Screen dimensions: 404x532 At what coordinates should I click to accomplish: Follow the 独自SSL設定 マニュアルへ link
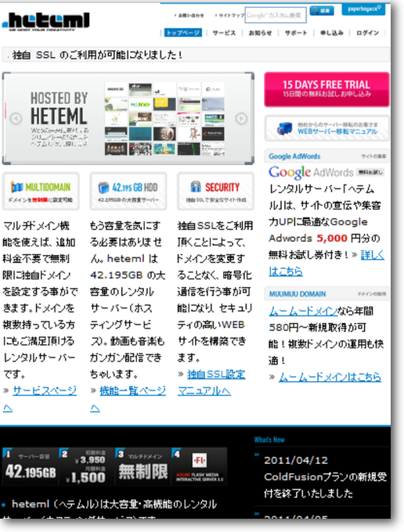[211, 383]
